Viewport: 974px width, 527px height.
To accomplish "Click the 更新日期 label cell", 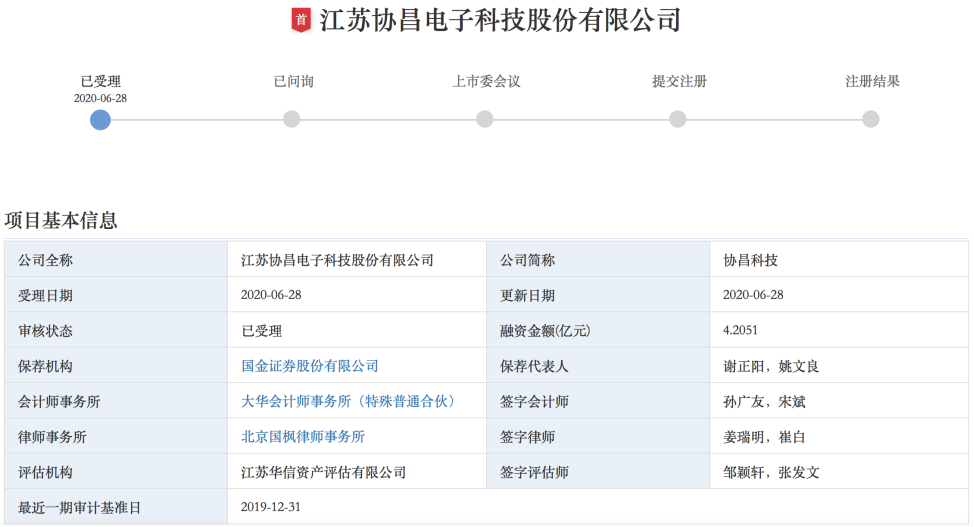I will click(x=598, y=295).
